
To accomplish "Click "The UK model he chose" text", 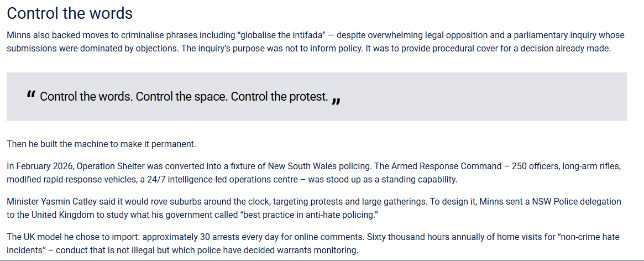I will click(x=50, y=237).
